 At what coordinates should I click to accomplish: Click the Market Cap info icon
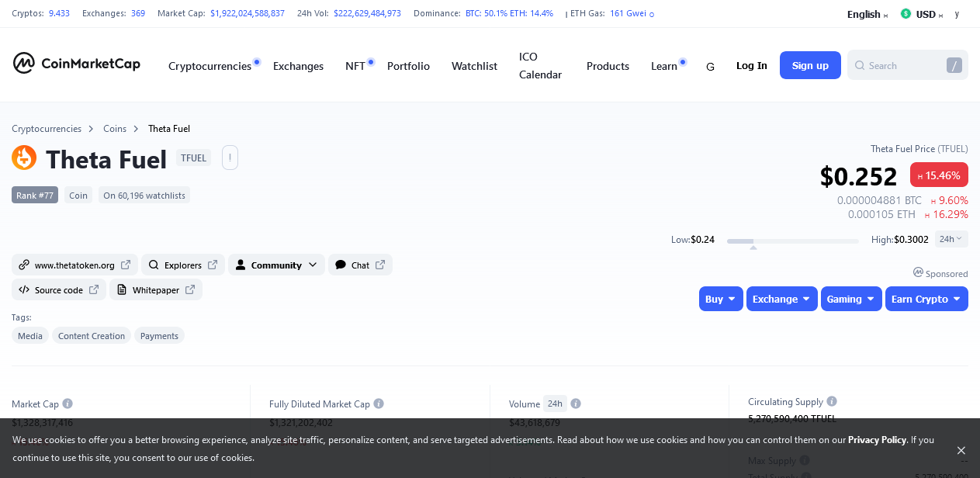[68, 404]
